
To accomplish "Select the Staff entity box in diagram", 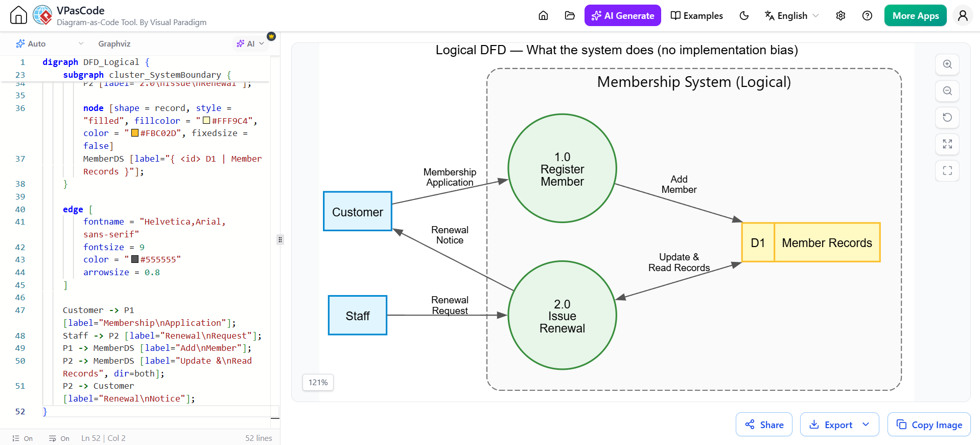I will click(358, 316).
